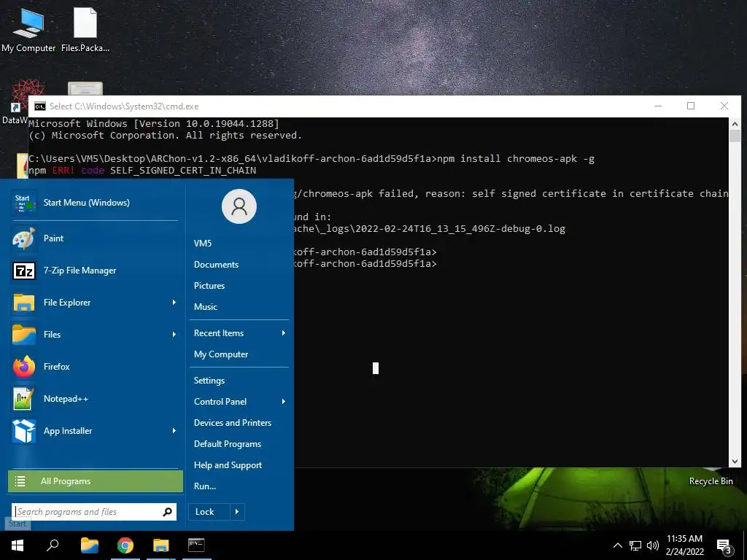Maximize the cmd.exe window
The width and height of the screenshot is (747, 560).
[x=691, y=106]
